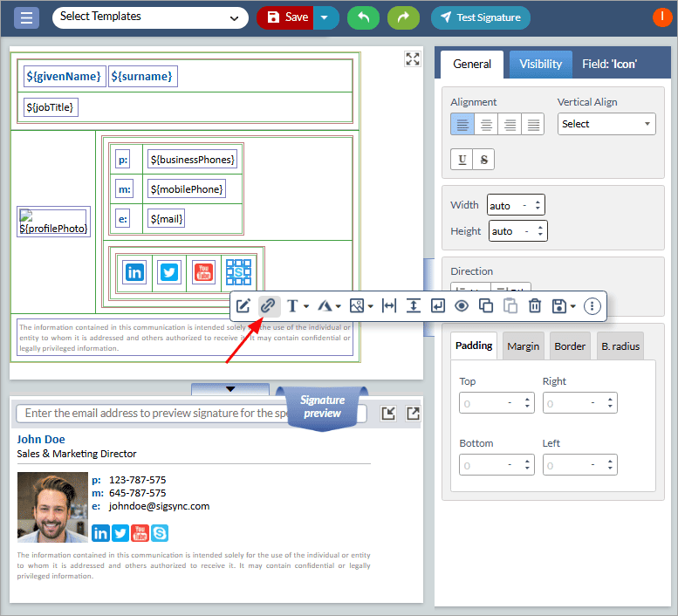Select center alignment
Image resolution: width=678 pixels, height=616 pixels.
[x=486, y=125]
